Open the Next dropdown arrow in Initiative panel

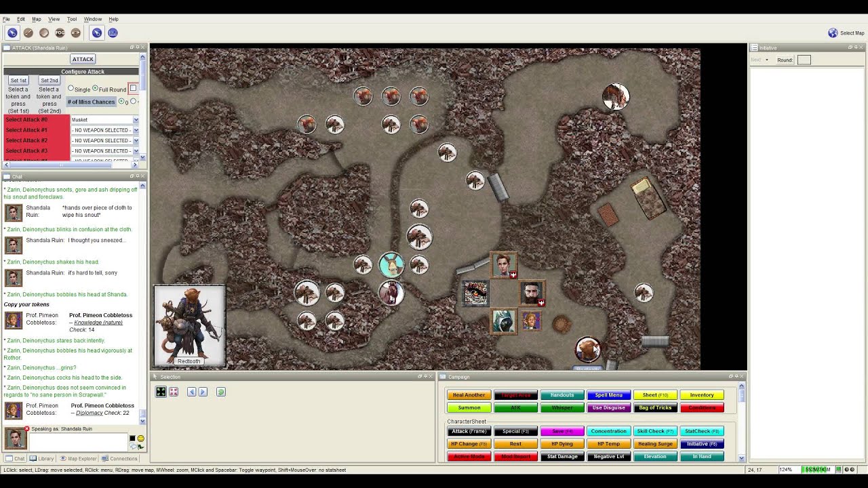(x=767, y=60)
